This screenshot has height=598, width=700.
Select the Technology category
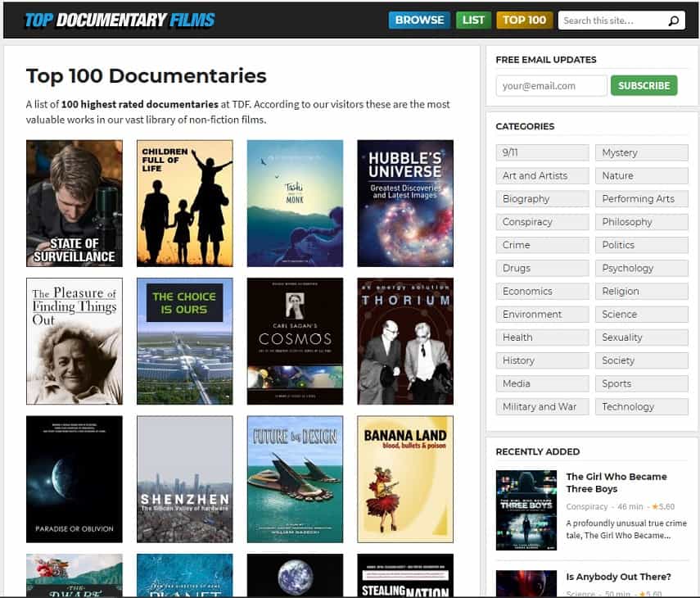(642, 407)
